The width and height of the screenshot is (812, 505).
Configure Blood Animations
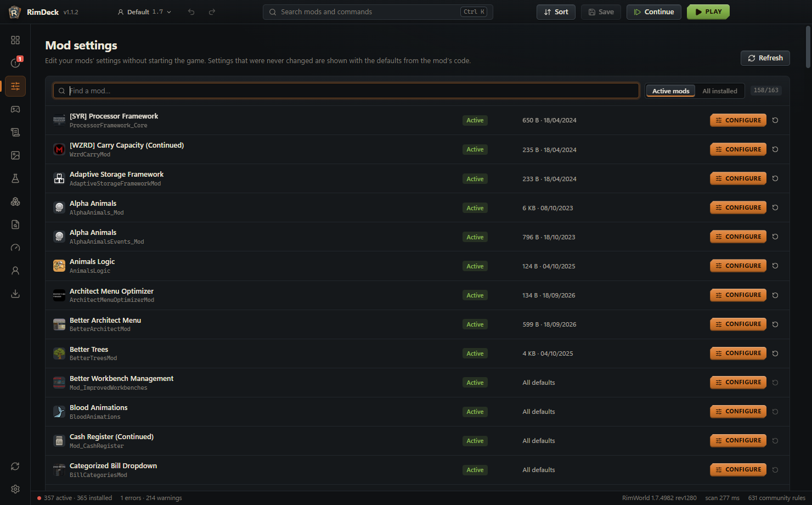coord(738,411)
